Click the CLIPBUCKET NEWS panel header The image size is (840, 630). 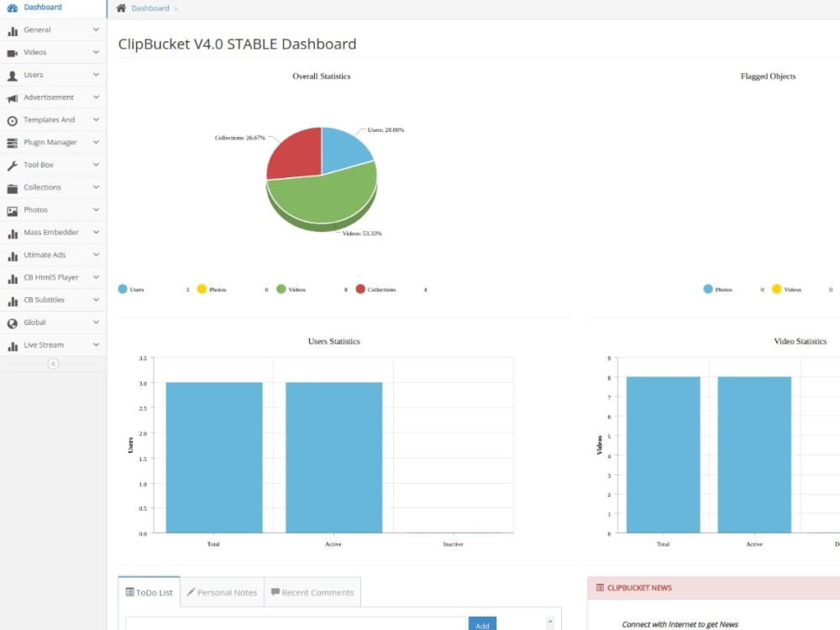[713, 588]
